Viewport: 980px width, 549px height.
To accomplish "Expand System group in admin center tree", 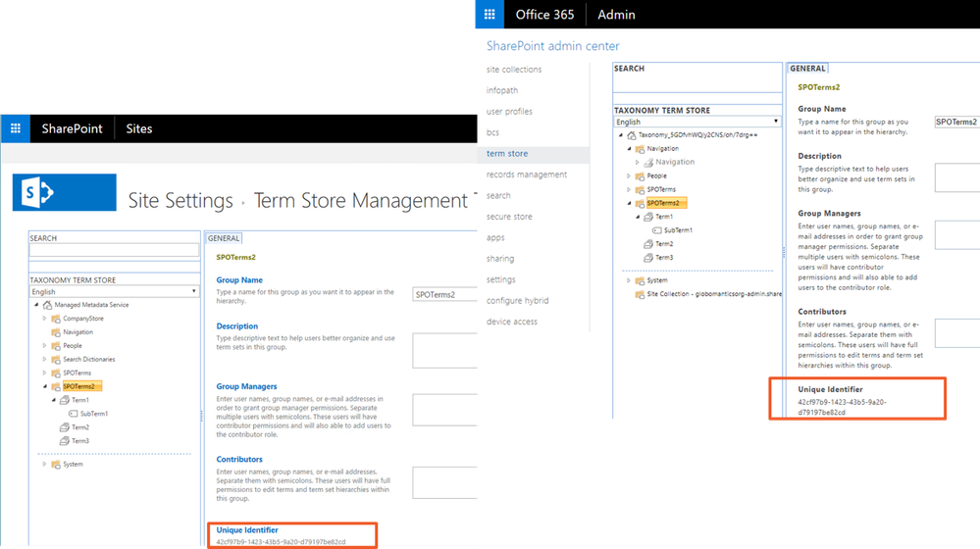I will (x=629, y=280).
